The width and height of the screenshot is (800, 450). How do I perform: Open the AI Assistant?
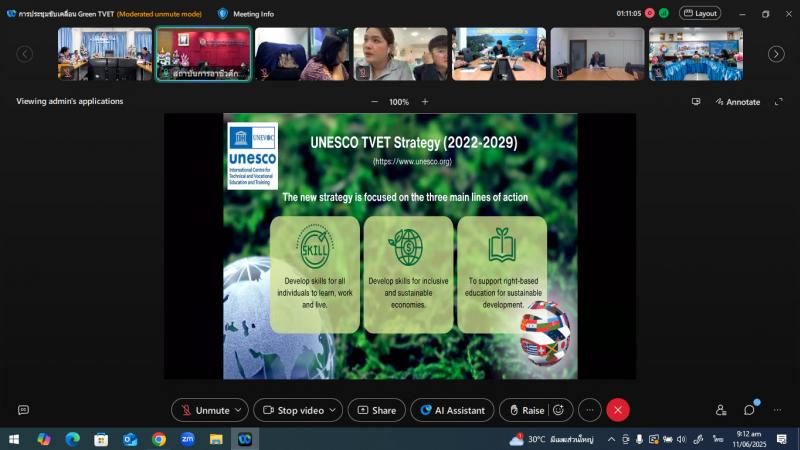[x=452, y=410]
